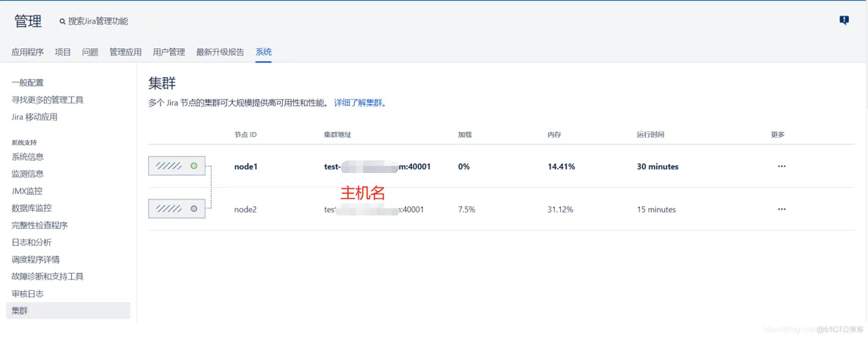The width and height of the screenshot is (868, 338).
Task: Click the node1 node ID text
Action: (x=246, y=166)
